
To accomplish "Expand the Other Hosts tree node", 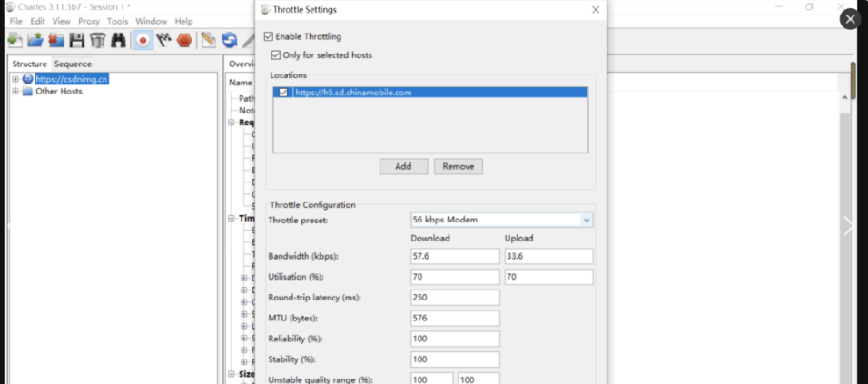I will tap(15, 92).
